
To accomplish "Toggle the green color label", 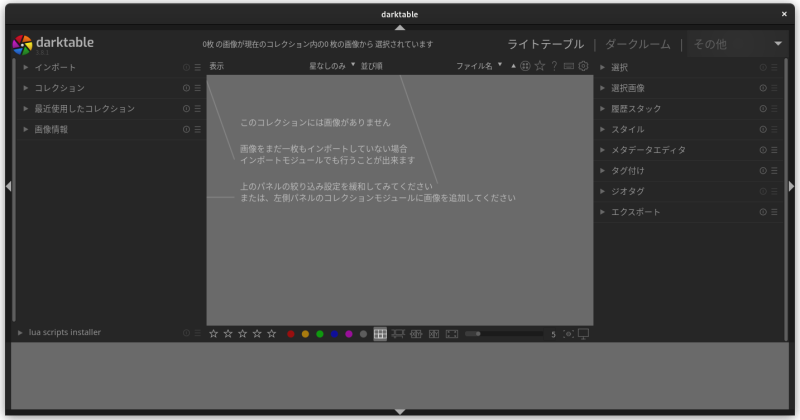I will [320, 334].
